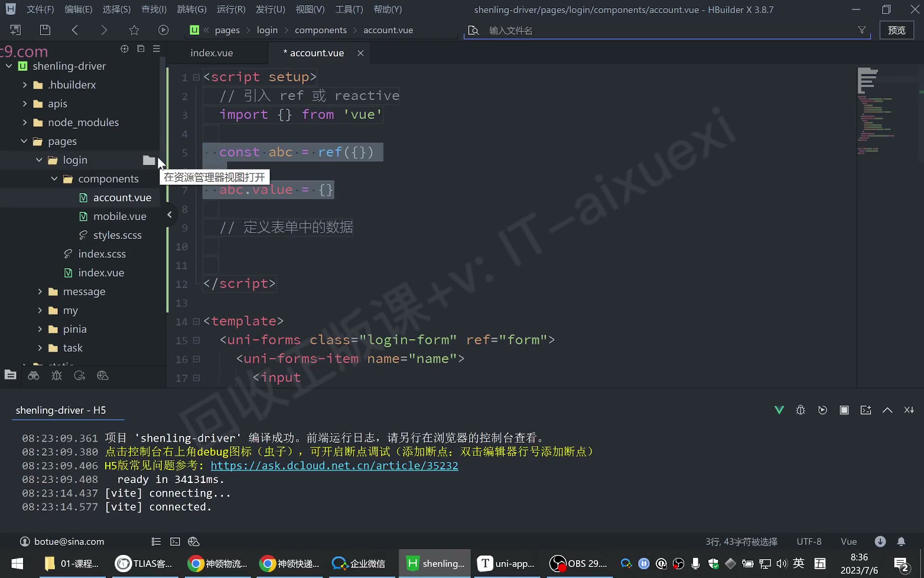Collapse the shenling-driver project root

[x=9, y=66]
